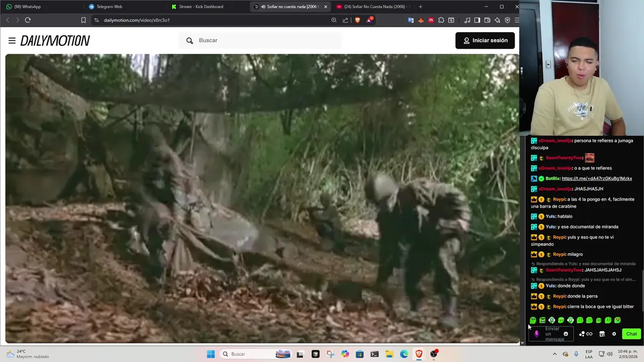Image resolution: width=644 pixels, height=362 pixels.
Task: Open the Brave Wallet icon
Action: coord(487,20)
